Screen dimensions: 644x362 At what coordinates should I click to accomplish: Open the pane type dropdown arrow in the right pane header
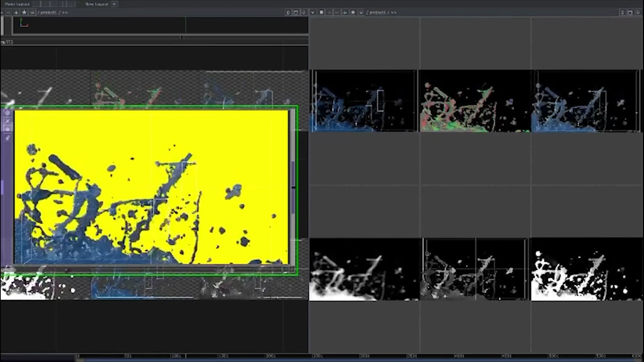pos(313,12)
